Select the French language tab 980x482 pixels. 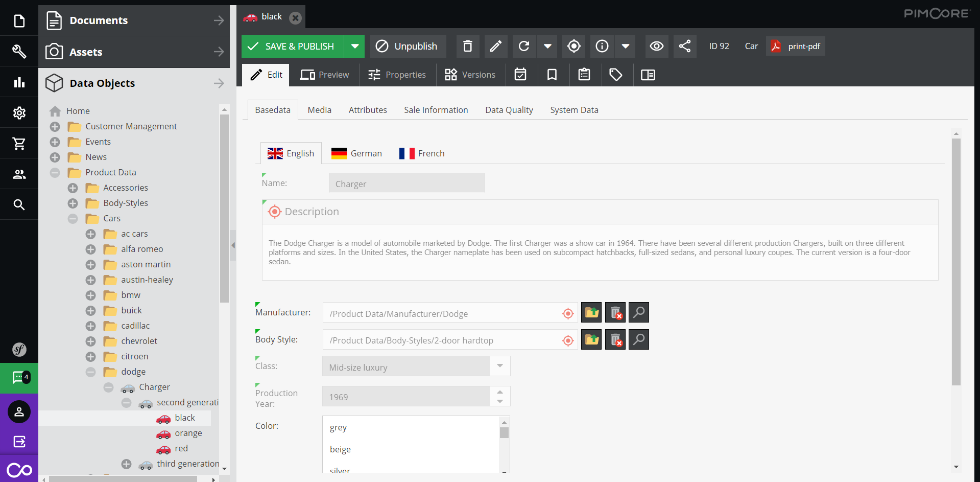point(422,153)
